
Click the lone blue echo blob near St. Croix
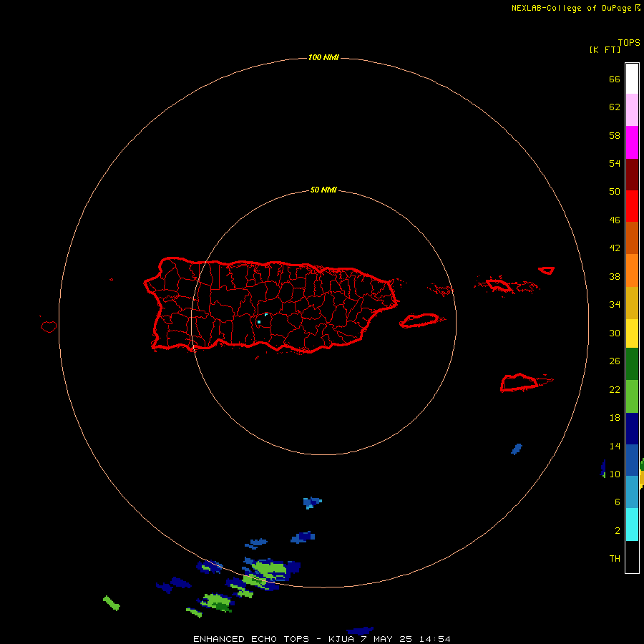(517, 449)
